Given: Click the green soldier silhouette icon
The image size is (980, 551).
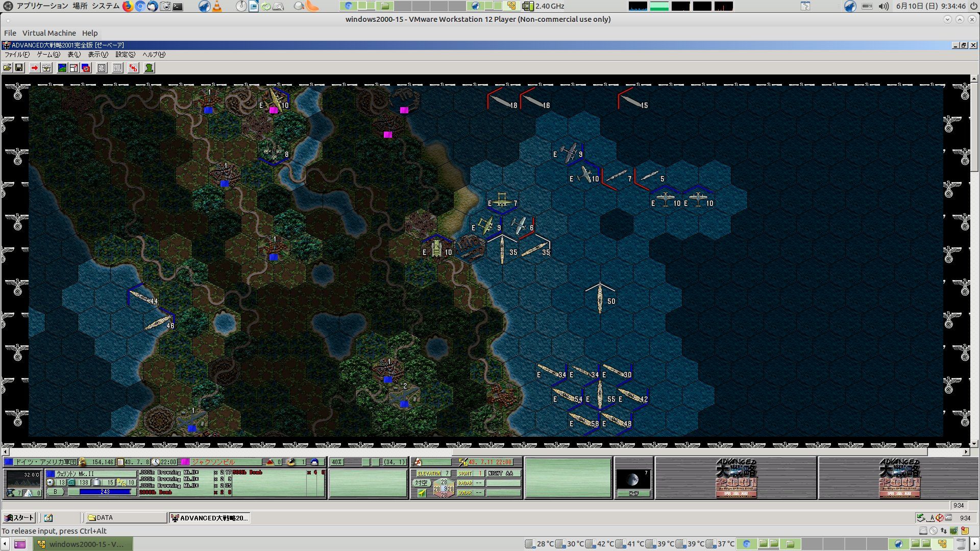Looking at the screenshot, I should [149, 68].
